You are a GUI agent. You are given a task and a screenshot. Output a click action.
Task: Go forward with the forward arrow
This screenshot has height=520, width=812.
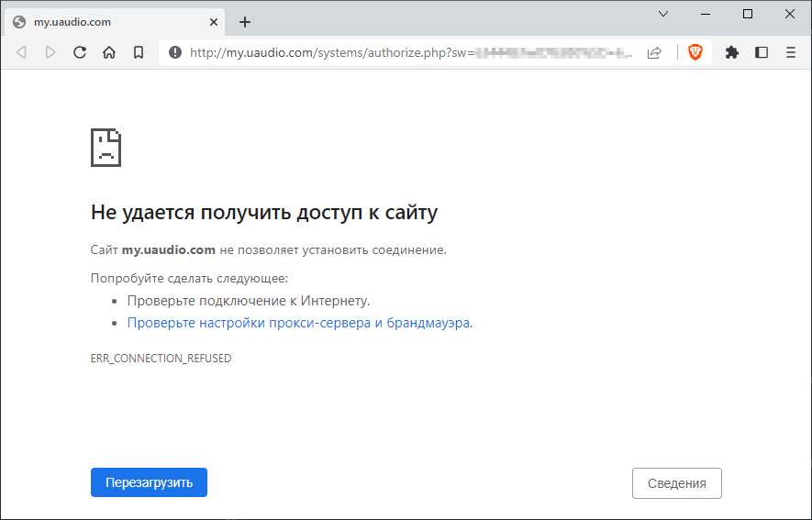[50, 52]
